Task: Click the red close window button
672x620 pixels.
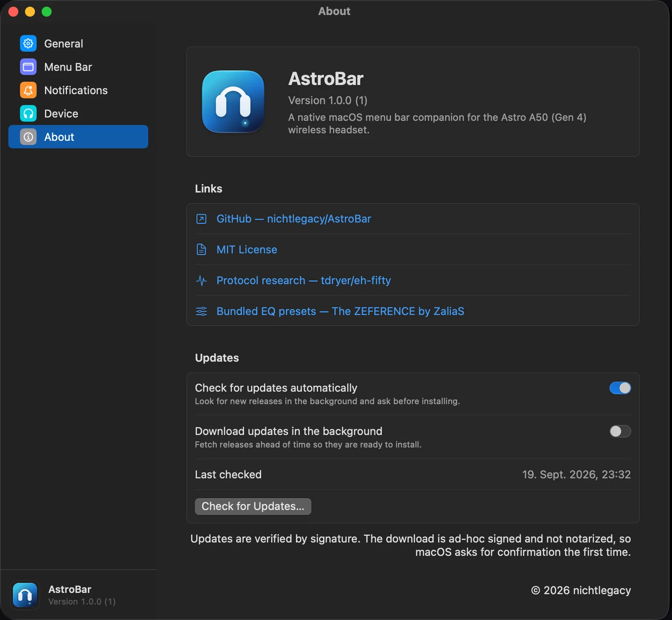Action: tap(13, 12)
